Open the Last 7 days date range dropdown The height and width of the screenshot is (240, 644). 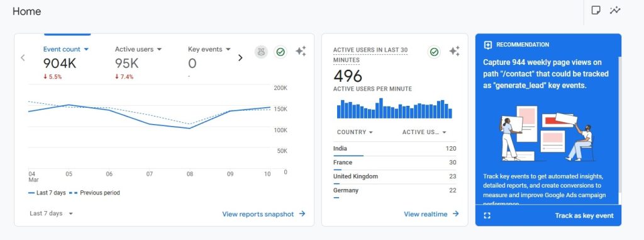tap(52, 214)
